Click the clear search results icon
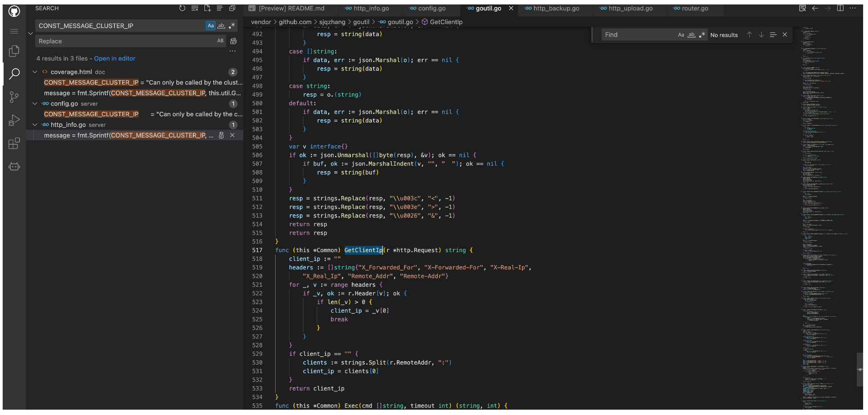The image size is (868, 415). 195,8
